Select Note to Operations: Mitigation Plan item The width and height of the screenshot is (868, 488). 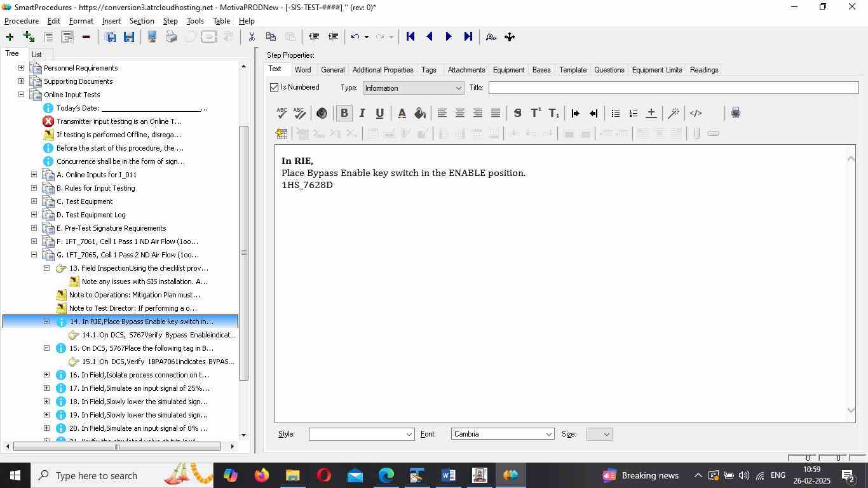point(135,295)
